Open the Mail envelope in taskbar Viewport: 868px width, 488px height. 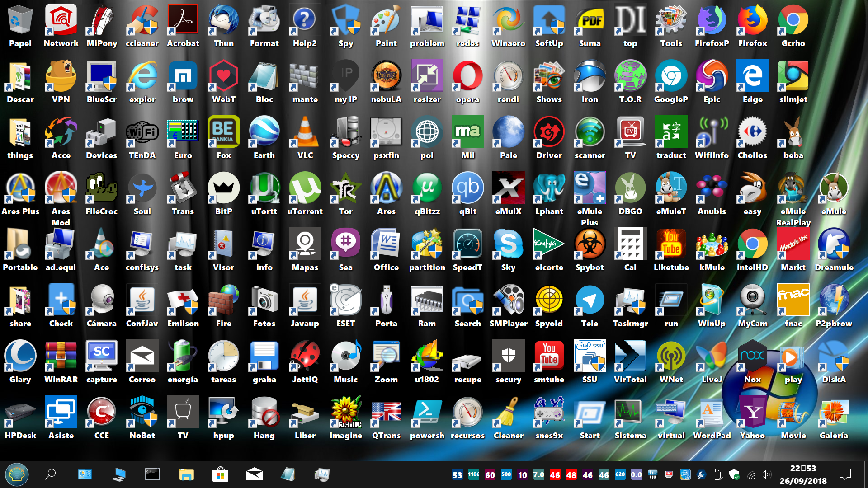255,474
